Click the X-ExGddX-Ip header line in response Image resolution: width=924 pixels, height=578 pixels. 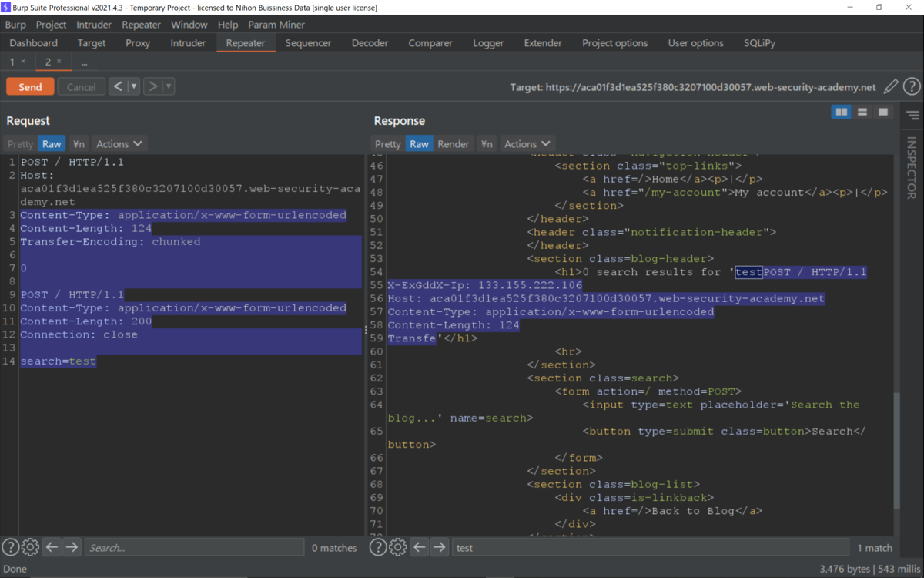[x=485, y=285]
